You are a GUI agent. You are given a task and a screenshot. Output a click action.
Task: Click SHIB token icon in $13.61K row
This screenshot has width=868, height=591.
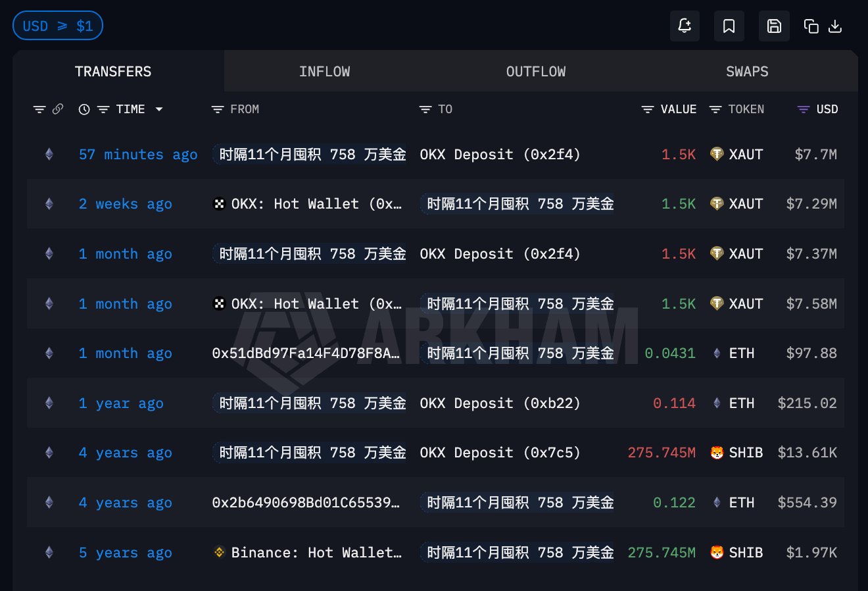pyautogui.click(x=717, y=453)
